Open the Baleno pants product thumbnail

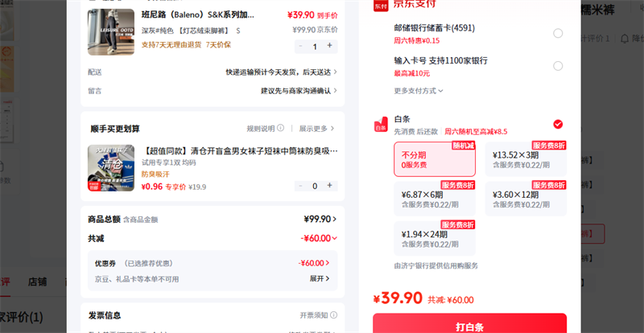click(x=111, y=32)
